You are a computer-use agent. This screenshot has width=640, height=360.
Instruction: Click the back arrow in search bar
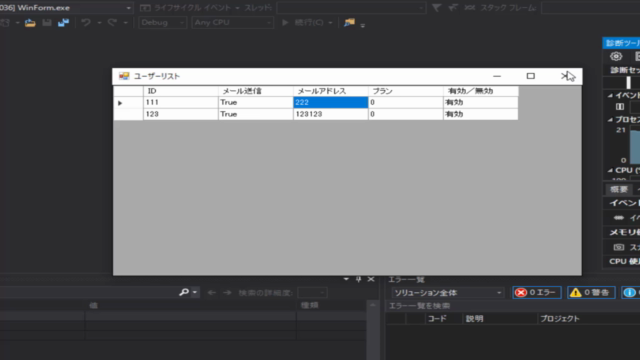(211, 293)
